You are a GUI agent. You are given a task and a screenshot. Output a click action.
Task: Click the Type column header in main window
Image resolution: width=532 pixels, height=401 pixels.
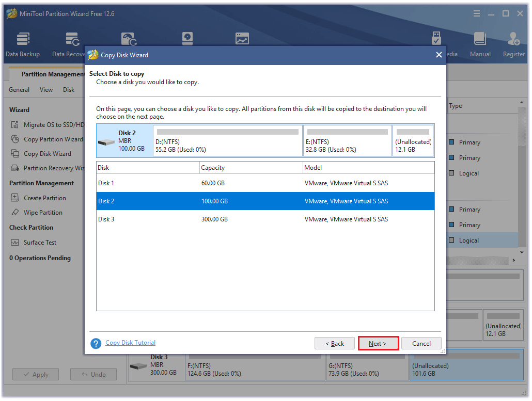point(456,106)
